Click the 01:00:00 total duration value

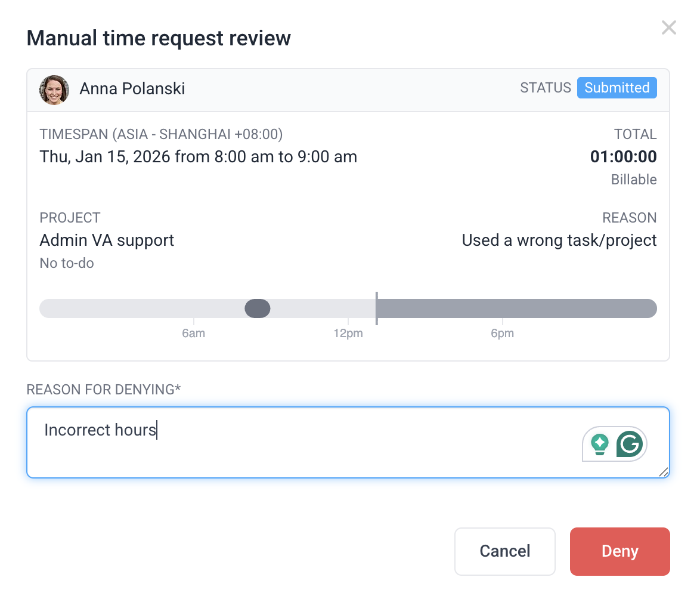[623, 157]
